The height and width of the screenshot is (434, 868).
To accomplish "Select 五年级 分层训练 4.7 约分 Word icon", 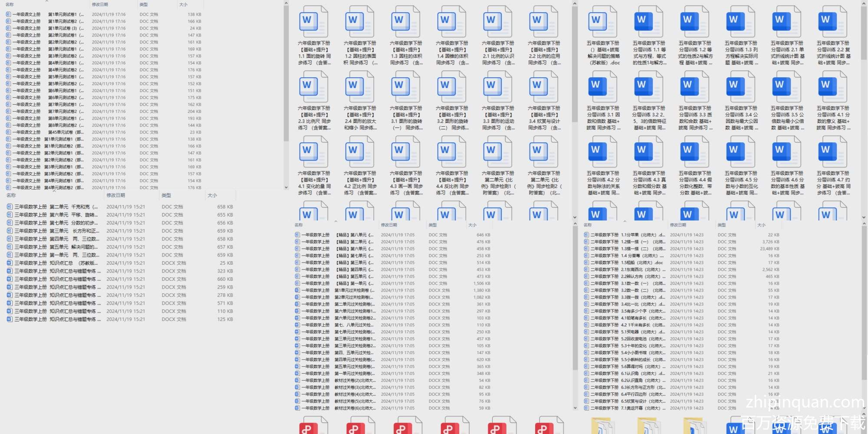I will pos(832,152).
